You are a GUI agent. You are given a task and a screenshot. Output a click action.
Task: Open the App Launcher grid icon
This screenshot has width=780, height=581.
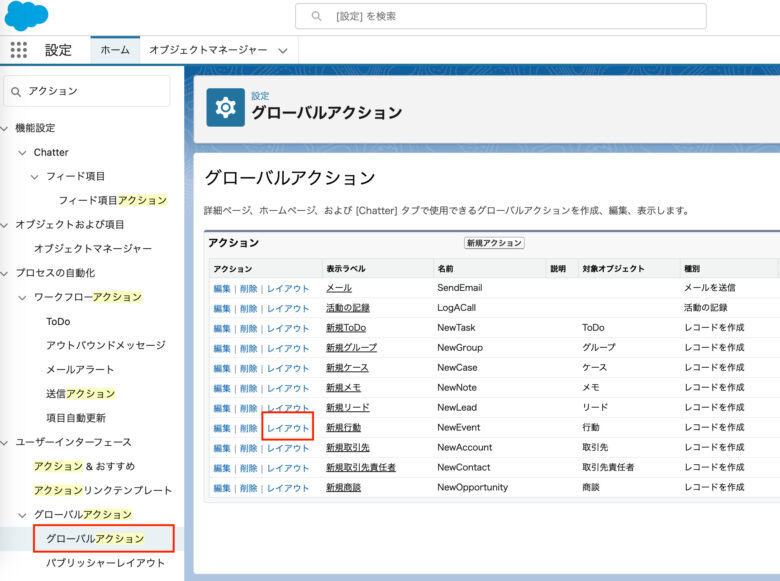point(19,50)
